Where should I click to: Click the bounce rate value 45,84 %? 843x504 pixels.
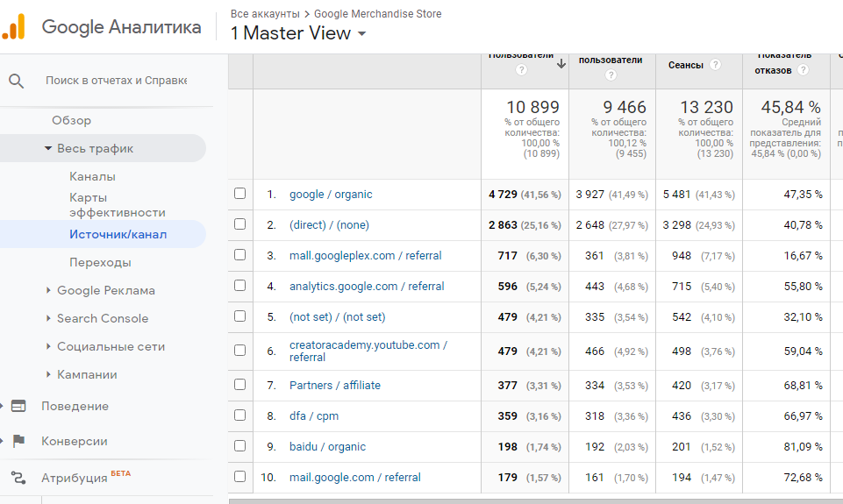tap(791, 107)
